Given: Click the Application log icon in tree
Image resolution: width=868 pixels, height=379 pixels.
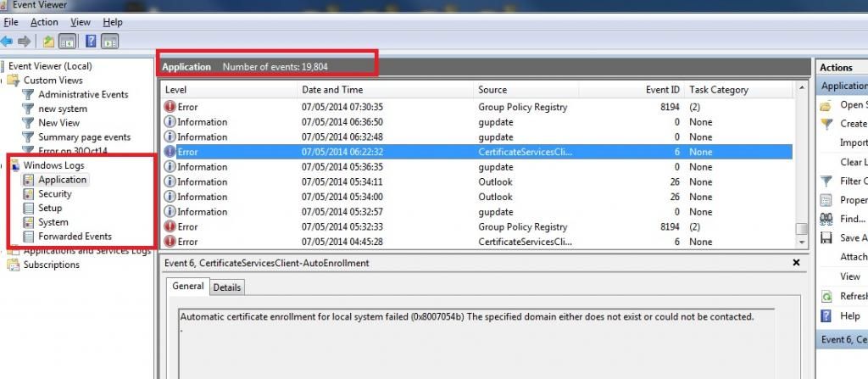Looking at the screenshot, I should (28, 180).
